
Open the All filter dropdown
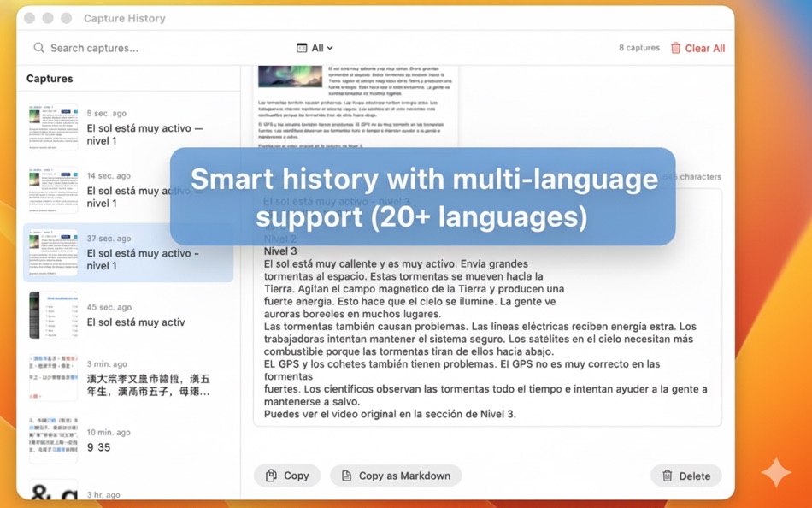(x=317, y=48)
